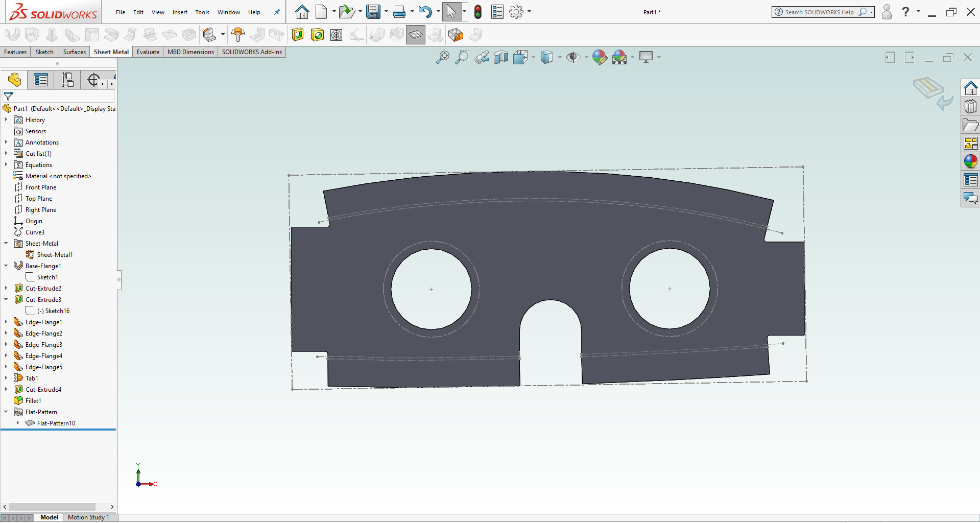The image size is (980, 523).
Task: Switch to the SOLIDWORKS Add-Ins tab
Action: pos(252,52)
